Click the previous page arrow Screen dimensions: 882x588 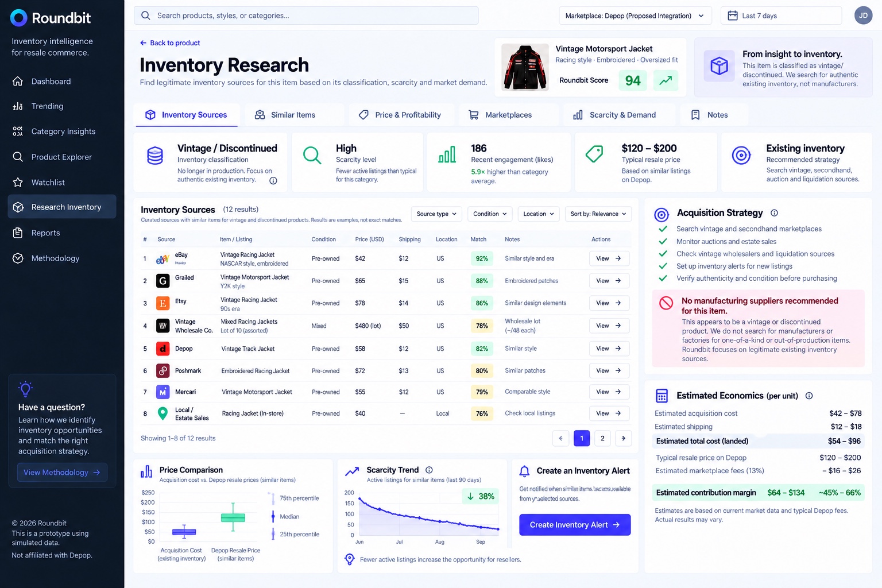click(x=561, y=438)
